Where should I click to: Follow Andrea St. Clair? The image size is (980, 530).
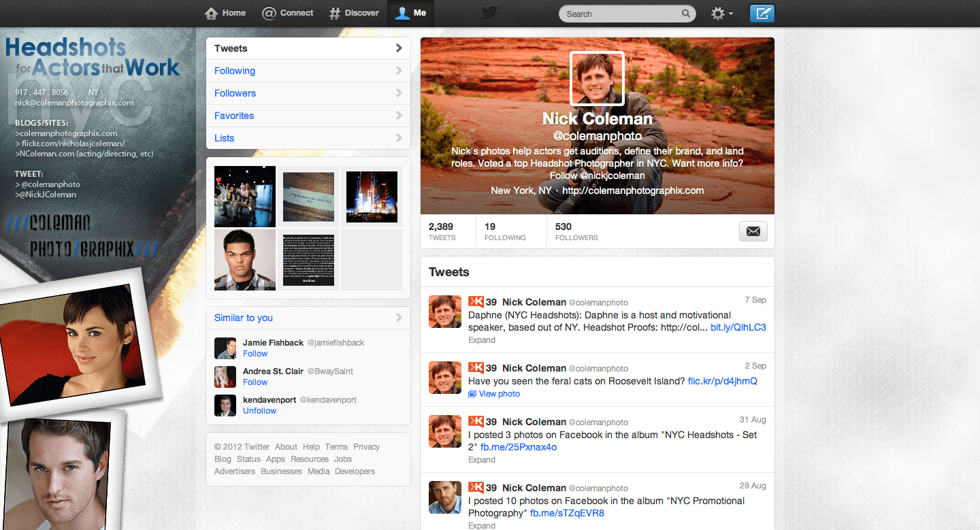tap(255, 382)
